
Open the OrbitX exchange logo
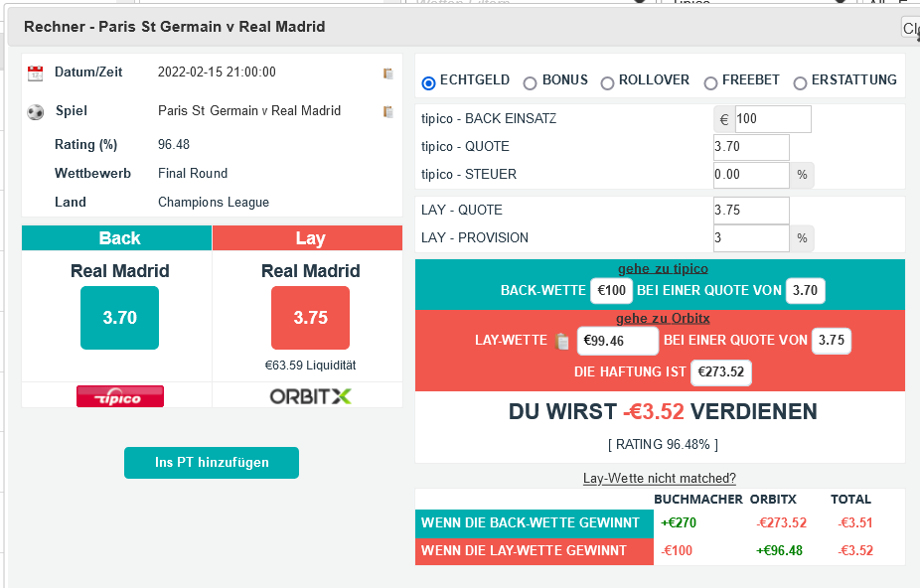pos(310,396)
